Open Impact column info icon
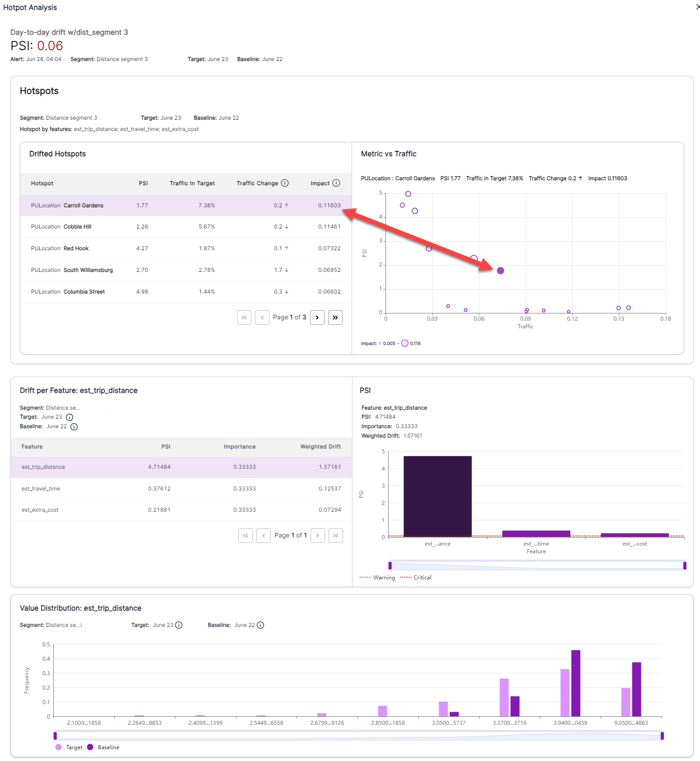The height and width of the screenshot is (761, 700). pyautogui.click(x=336, y=183)
